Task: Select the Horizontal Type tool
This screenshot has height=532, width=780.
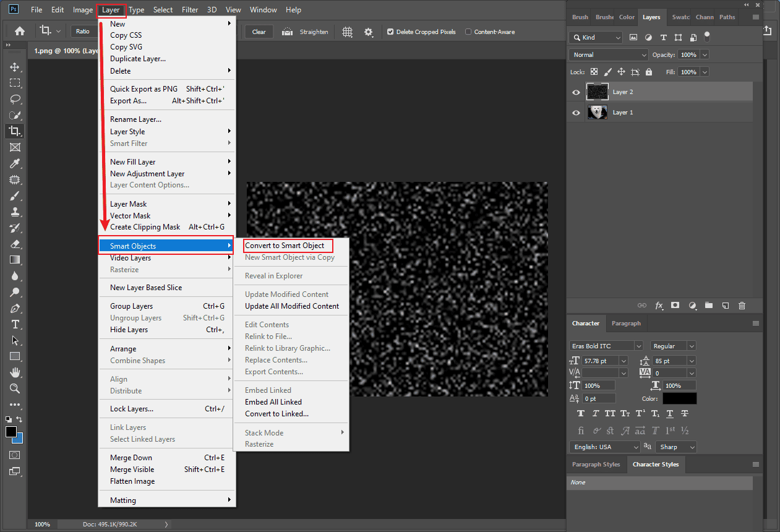Action: [x=15, y=324]
